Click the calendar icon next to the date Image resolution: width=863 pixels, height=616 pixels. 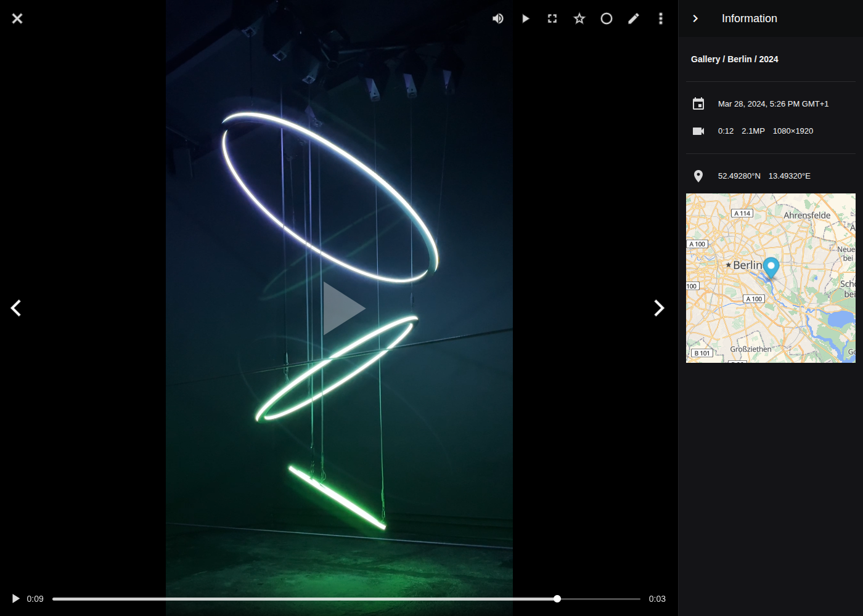coord(698,103)
